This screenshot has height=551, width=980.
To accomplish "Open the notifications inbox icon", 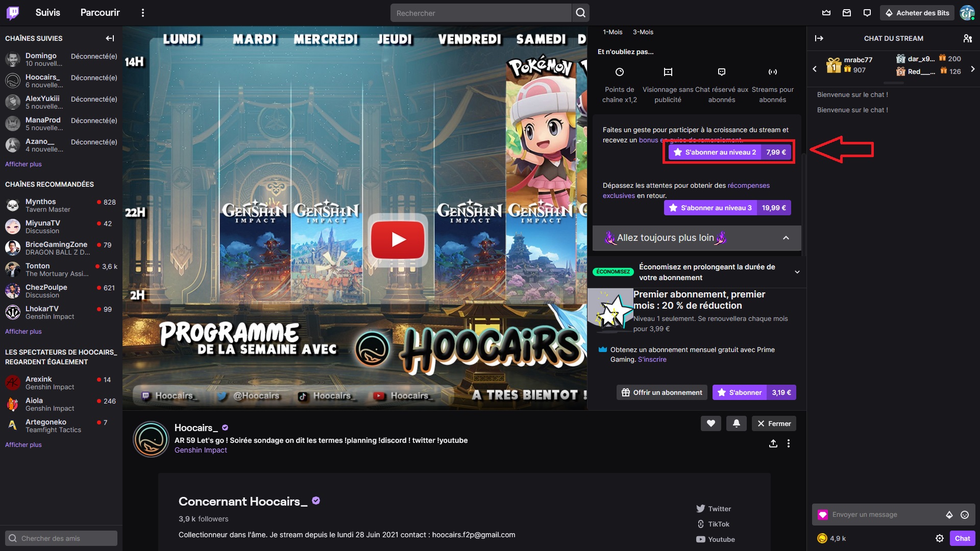I will click(x=847, y=13).
